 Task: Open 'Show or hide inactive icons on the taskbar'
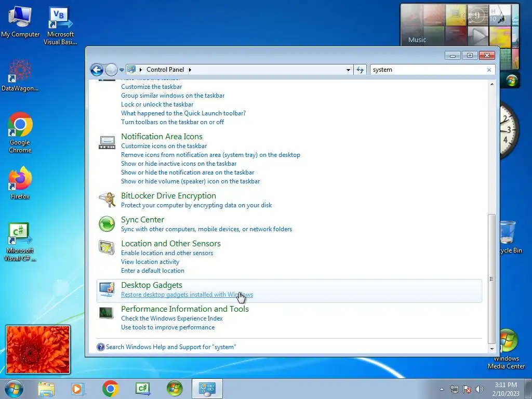point(179,164)
